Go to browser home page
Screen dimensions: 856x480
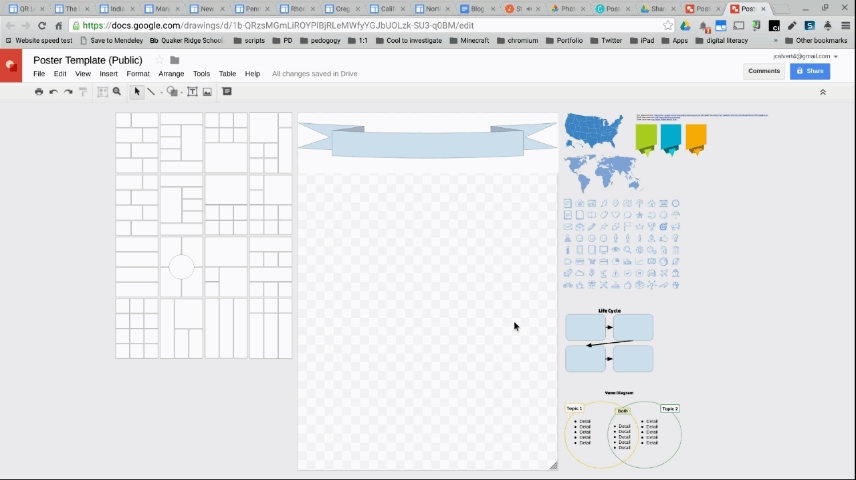click(58, 26)
